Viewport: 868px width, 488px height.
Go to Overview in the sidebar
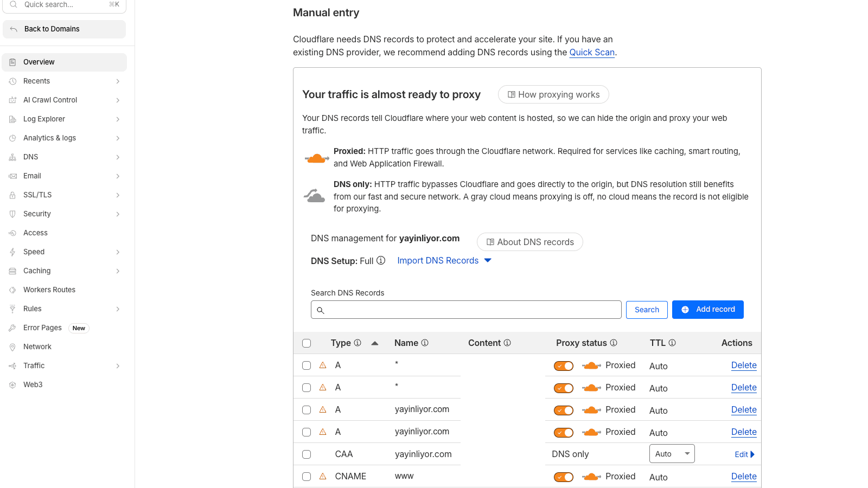[x=39, y=62]
